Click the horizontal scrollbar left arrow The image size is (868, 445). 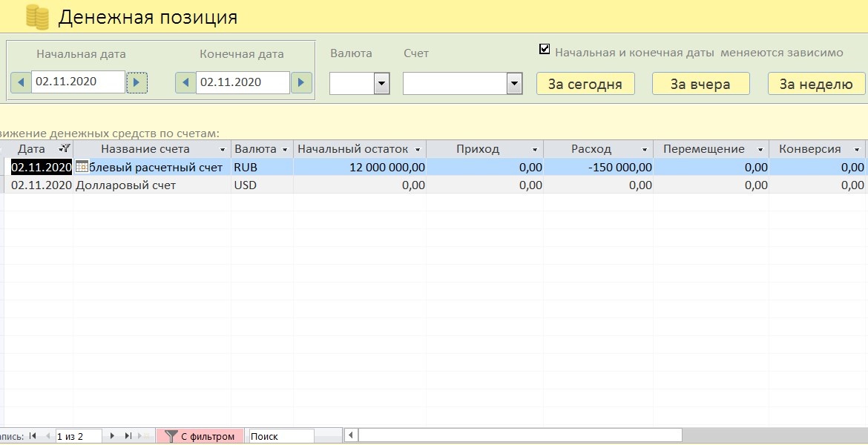pos(350,435)
